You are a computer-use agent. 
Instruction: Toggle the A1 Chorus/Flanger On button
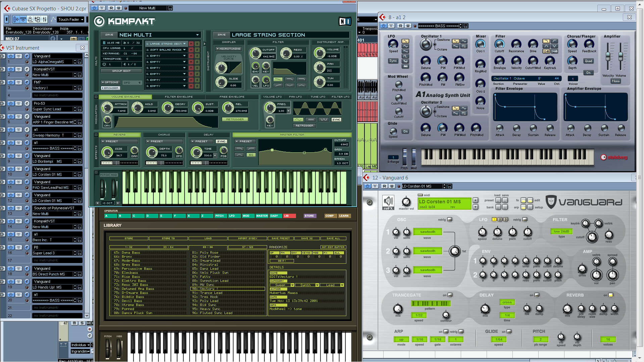pos(588,73)
